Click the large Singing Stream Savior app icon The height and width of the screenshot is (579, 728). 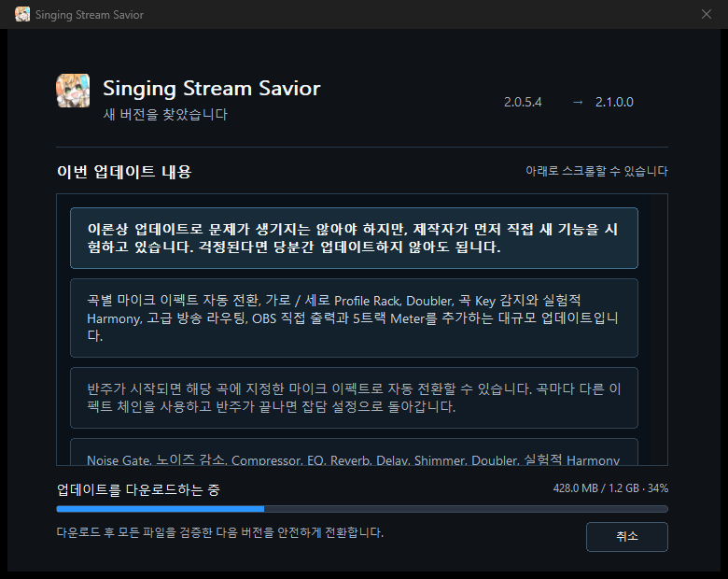pos(73,91)
